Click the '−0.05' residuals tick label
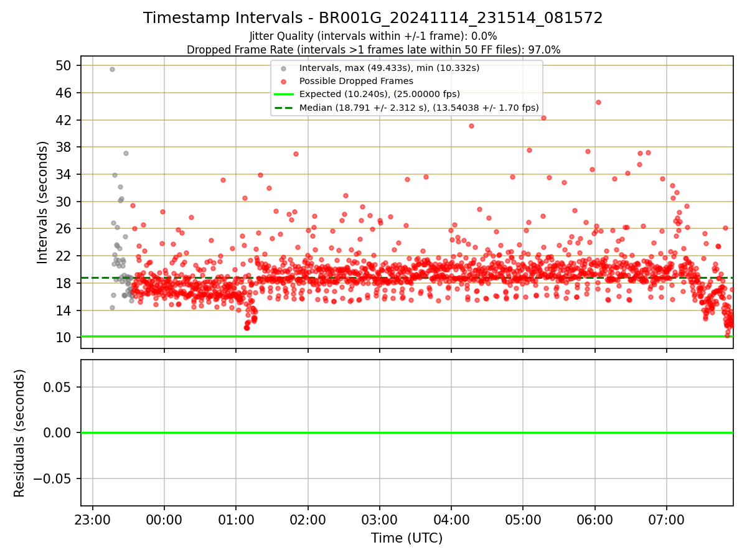 pyautogui.click(x=52, y=478)
